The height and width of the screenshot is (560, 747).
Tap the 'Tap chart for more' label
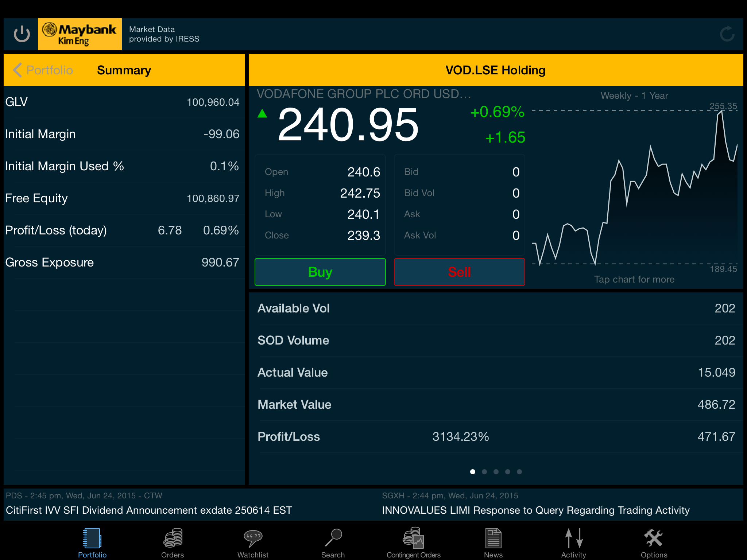[x=634, y=279]
